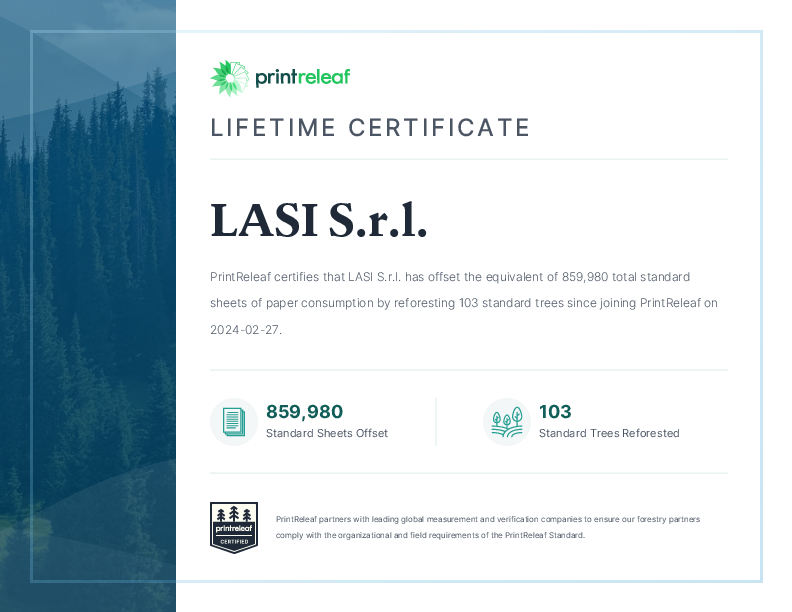This screenshot has width=792, height=612.
Task: Click the vertical divider between the statistics
Action: pyautogui.click(x=436, y=421)
